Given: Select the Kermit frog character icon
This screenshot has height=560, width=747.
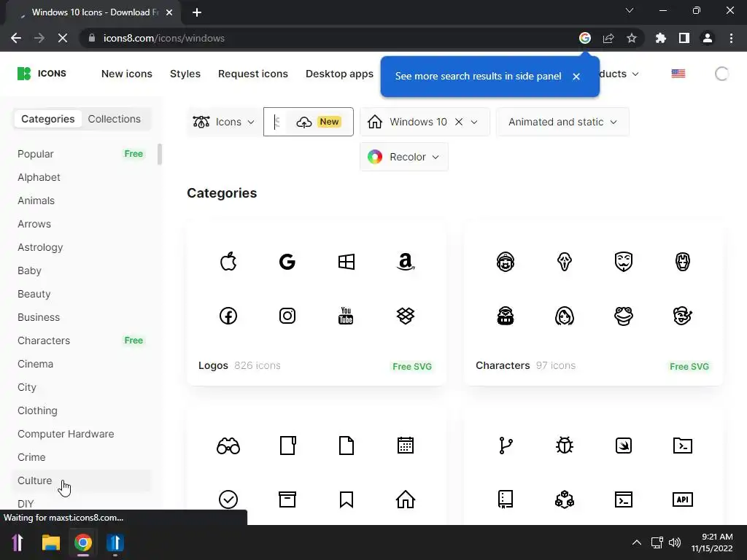Looking at the screenshot, I should point(624,316).
